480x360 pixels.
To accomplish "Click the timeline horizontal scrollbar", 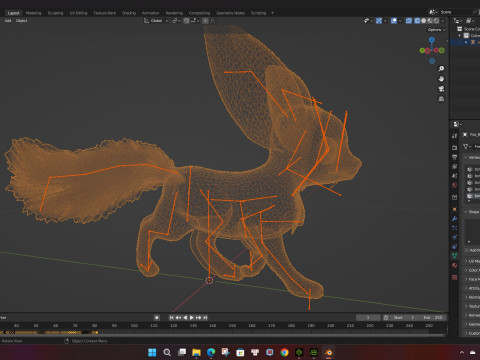I will coord(223,335).
